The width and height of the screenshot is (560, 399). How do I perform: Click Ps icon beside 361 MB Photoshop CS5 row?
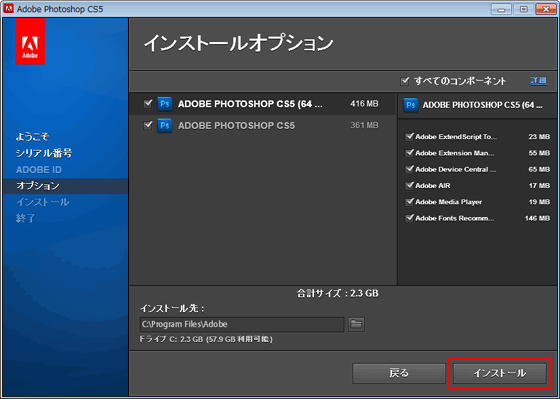coord(165,126)
